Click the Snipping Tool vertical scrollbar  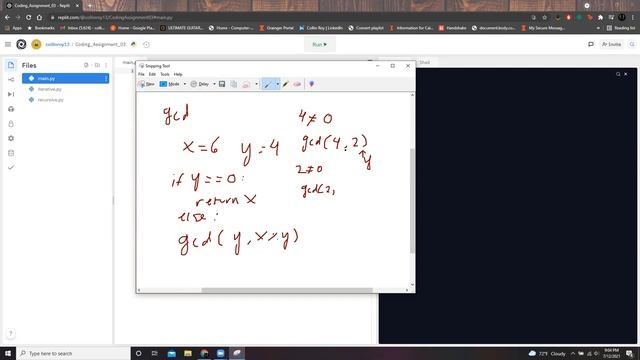point(412,200)
